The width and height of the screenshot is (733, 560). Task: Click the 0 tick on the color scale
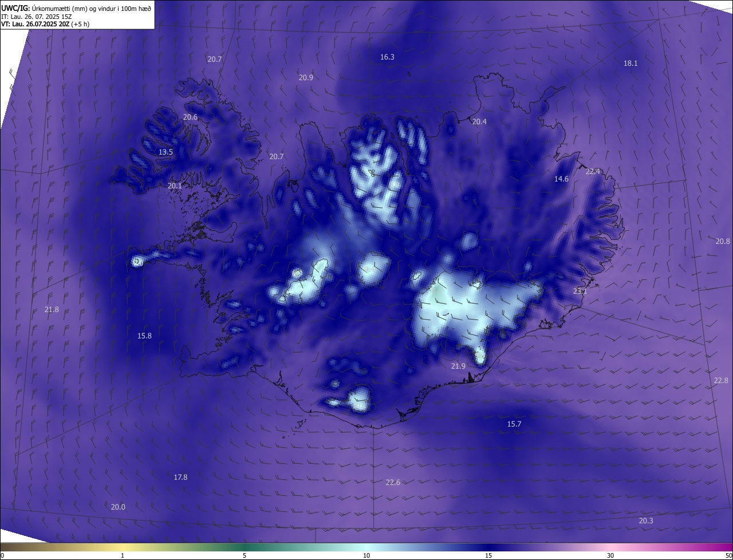click(2, 555)
